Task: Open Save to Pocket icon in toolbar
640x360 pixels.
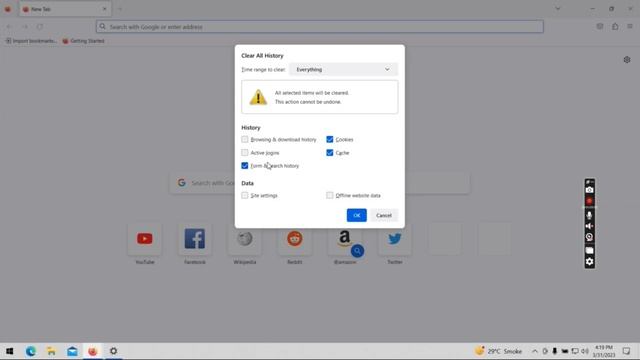Action: click(600, 27)
